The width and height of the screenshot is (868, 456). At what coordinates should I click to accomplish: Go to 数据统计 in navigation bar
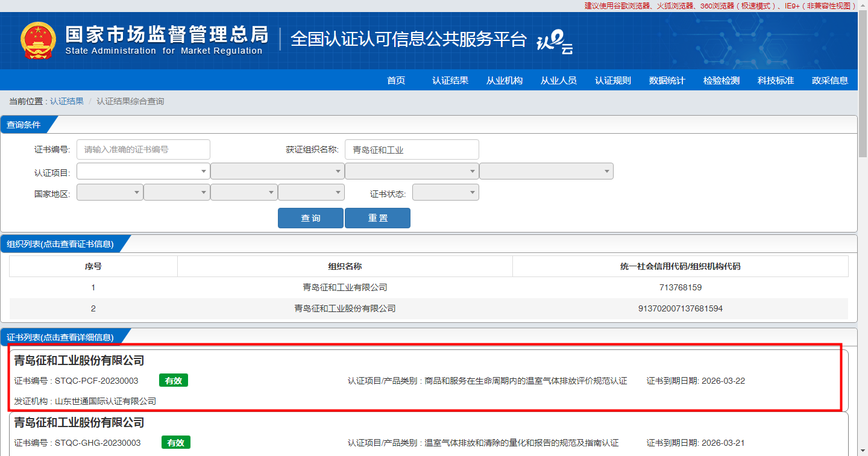(x=667, y=80)
